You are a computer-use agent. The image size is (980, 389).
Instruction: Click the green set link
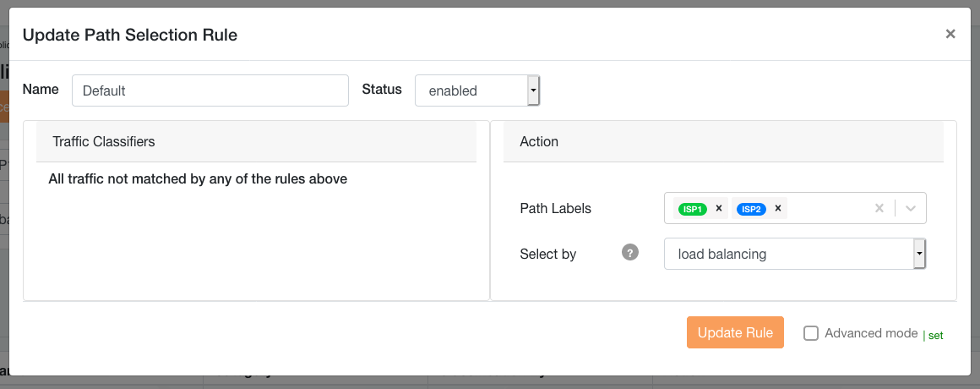pyautogui.click(x=935, y=335)
